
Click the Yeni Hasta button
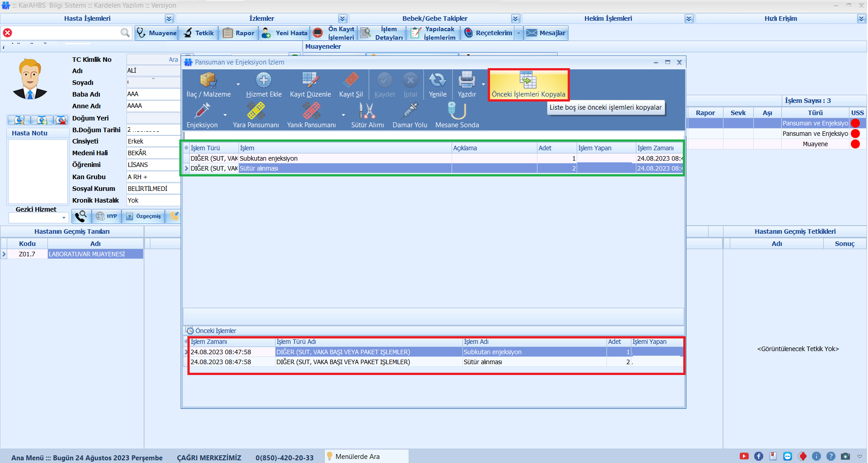coord(285,33)
